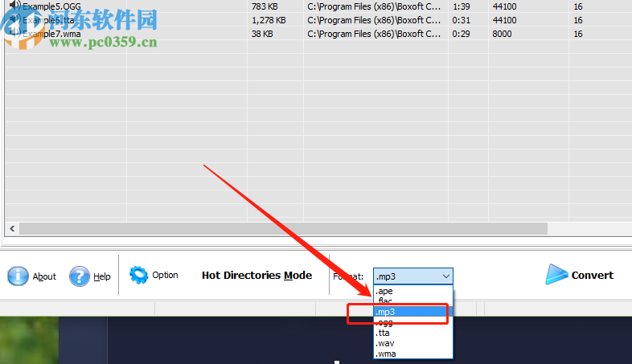Click bit value 16 in 0:31 row
This screenshot has width=632, height=364.
coord(578,20)
